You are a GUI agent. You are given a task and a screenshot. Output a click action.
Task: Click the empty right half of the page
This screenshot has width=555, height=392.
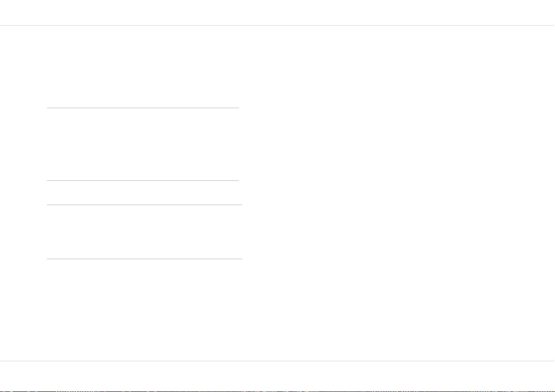398,193
